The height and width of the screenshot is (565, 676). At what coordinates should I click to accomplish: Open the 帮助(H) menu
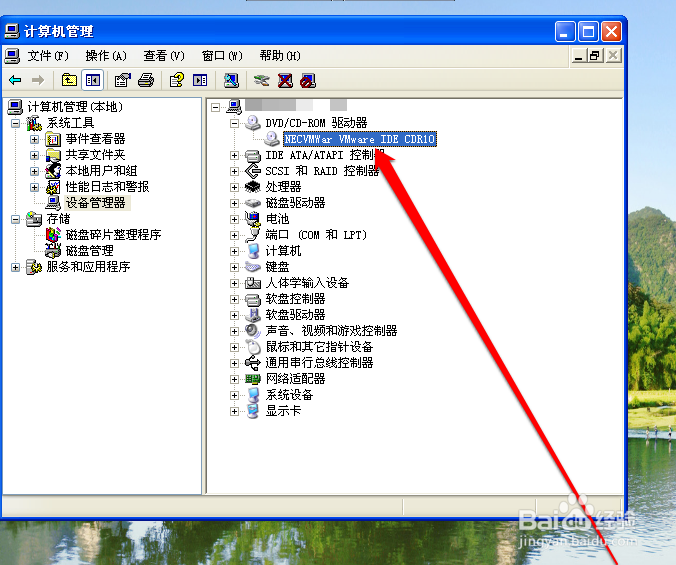(x=280, y=56)
